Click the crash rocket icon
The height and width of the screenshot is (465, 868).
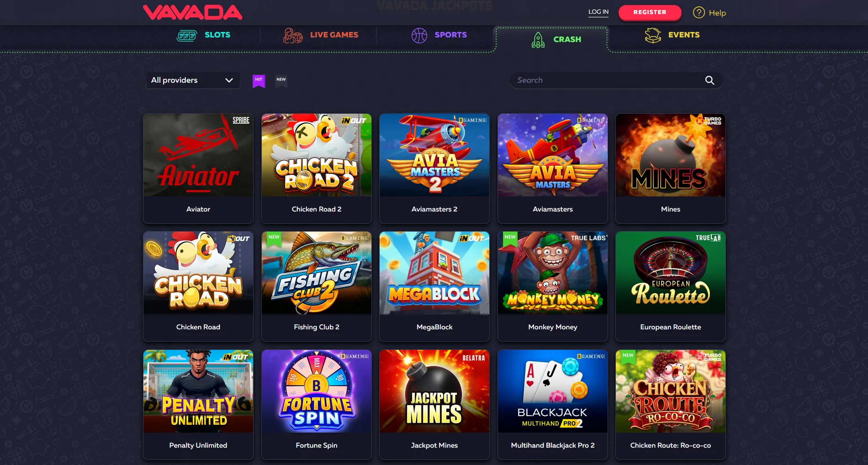(x=538, y=40)
